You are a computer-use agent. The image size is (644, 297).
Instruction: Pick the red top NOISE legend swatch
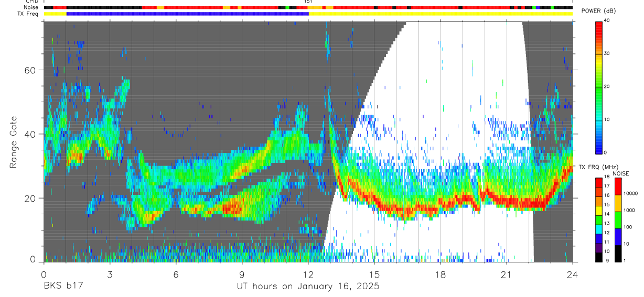[x=618, y=186]
